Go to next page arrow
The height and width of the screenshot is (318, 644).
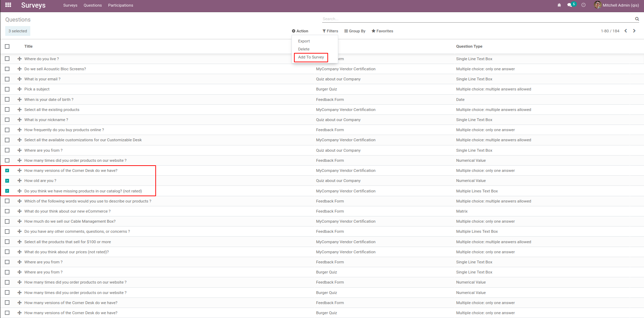(x=634, y=31)
